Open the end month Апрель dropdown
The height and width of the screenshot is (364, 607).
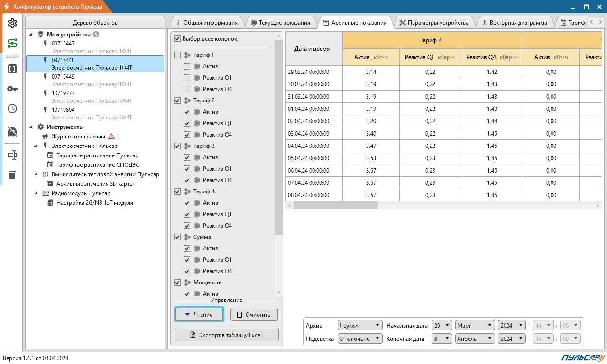coord(475,339)
